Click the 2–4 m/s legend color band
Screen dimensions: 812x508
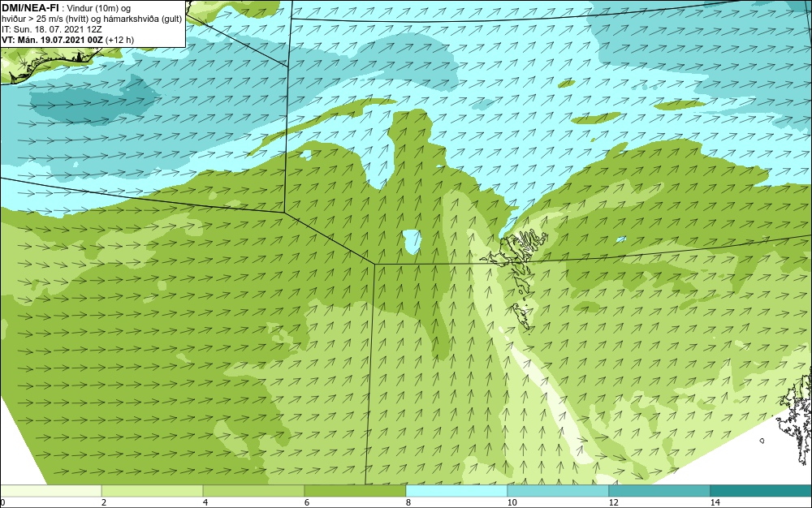coord(153,491)
